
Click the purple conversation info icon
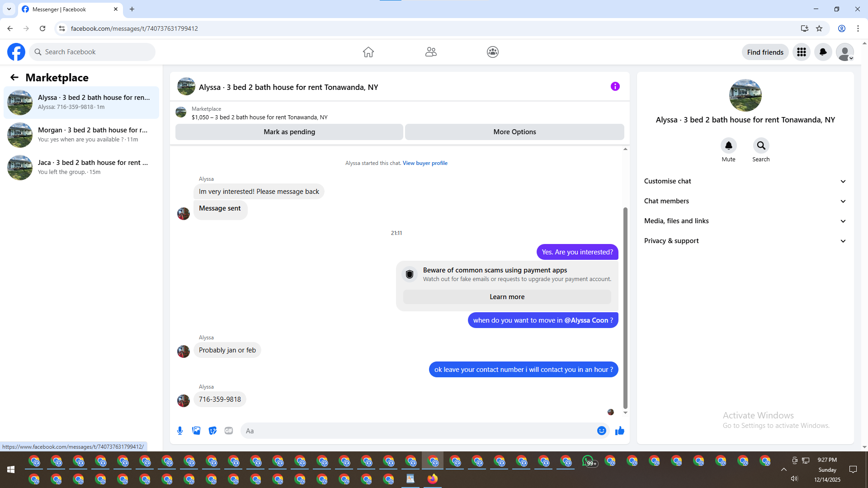tap(615, 86)
